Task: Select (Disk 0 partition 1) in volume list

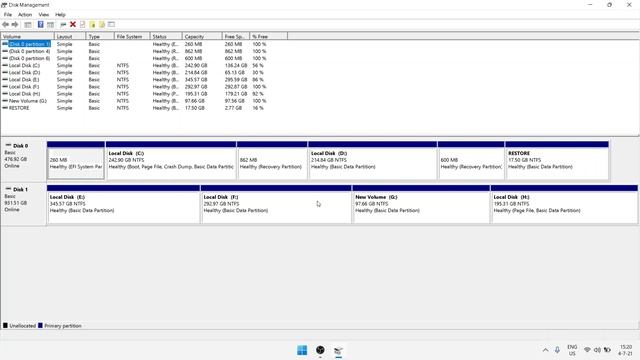Action: point(29,44)
